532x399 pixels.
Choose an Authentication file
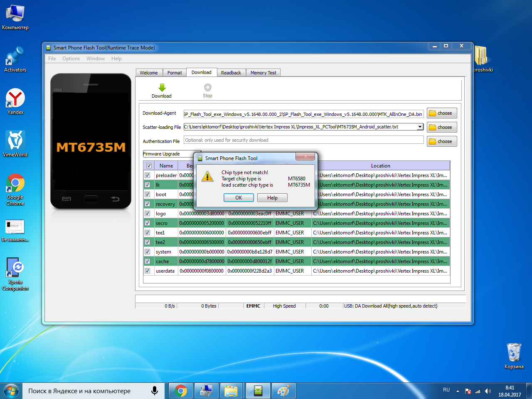point(442,141)
